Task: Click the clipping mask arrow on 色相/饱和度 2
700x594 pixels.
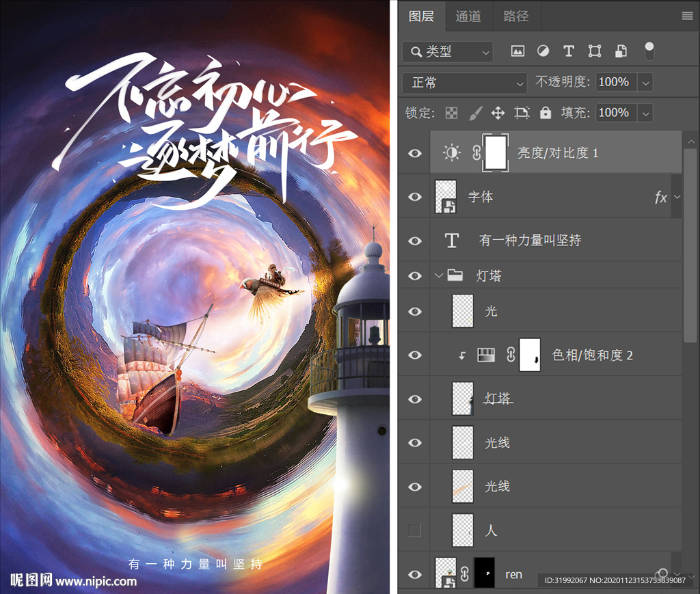Action: [x=462, y=355]
